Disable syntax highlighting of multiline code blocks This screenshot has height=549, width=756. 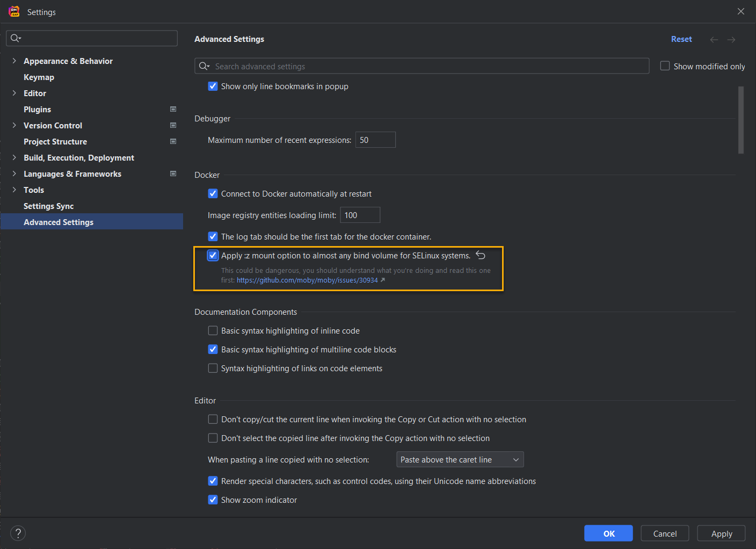(x=213, y=349)
